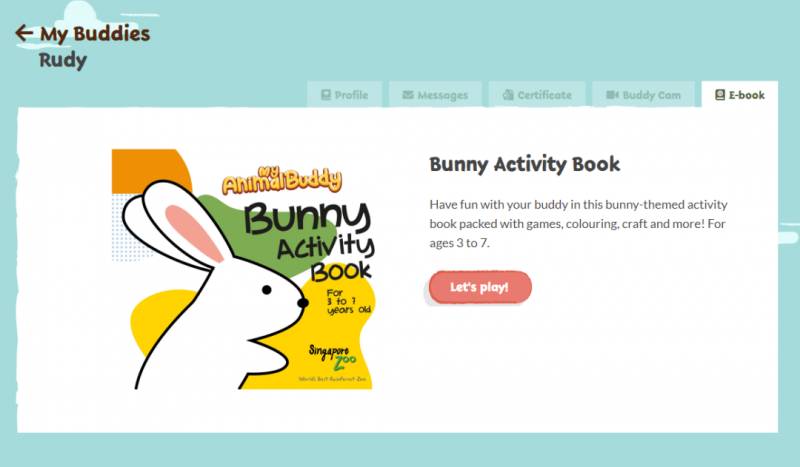
Task: Open the Bunny Activity Book cover thumbnail
Action: (243, 269)
